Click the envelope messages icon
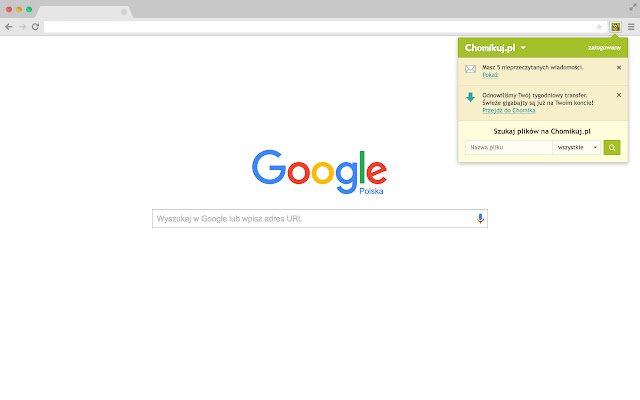 click(x=470, y=69)
